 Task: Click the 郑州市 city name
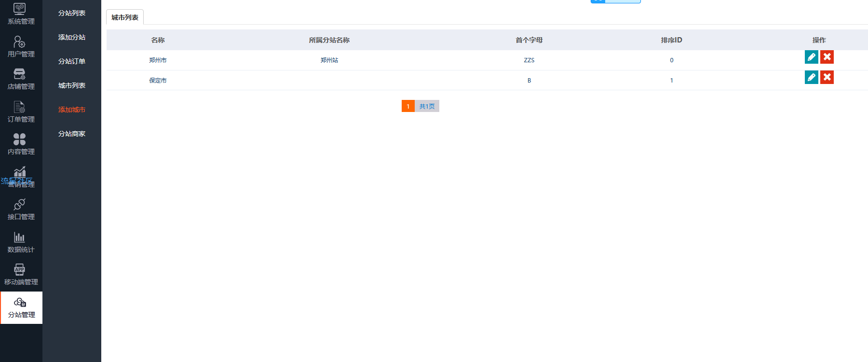click(158, 60)
